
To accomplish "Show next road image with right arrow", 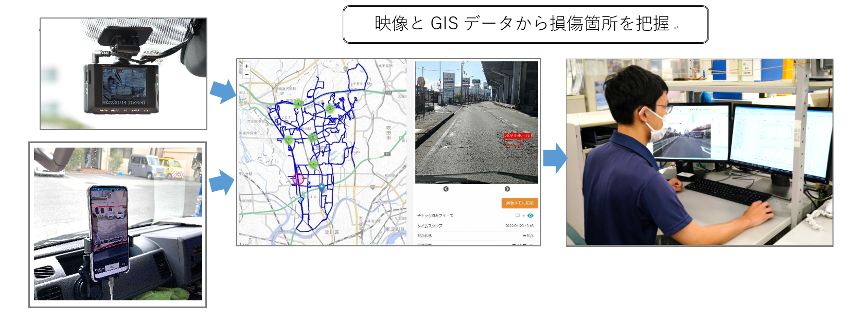I will tap(507, 189).
